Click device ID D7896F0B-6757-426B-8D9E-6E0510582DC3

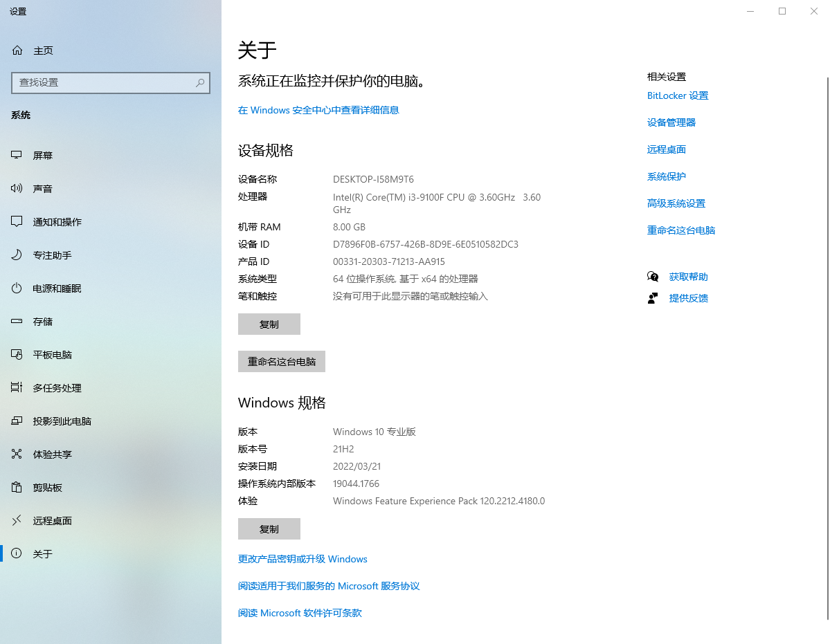tap(426, 244)
